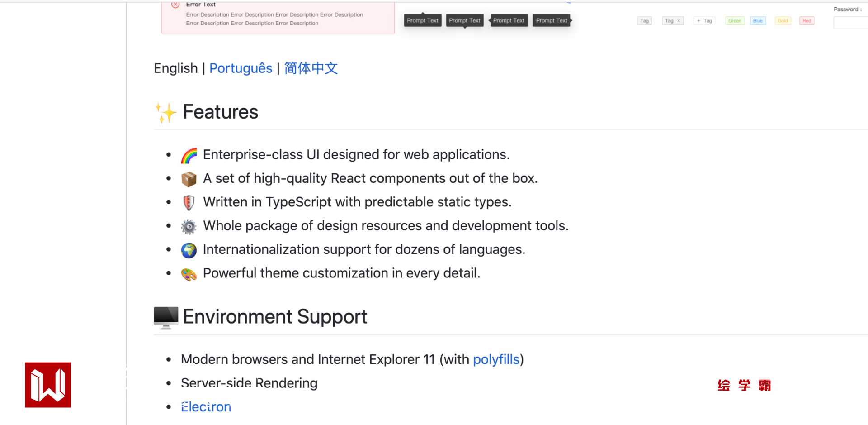This screenshot has width=868, height=425.
Task: Click the gear emoji icon
Action: pyautogui.click(x=189, y=226)
